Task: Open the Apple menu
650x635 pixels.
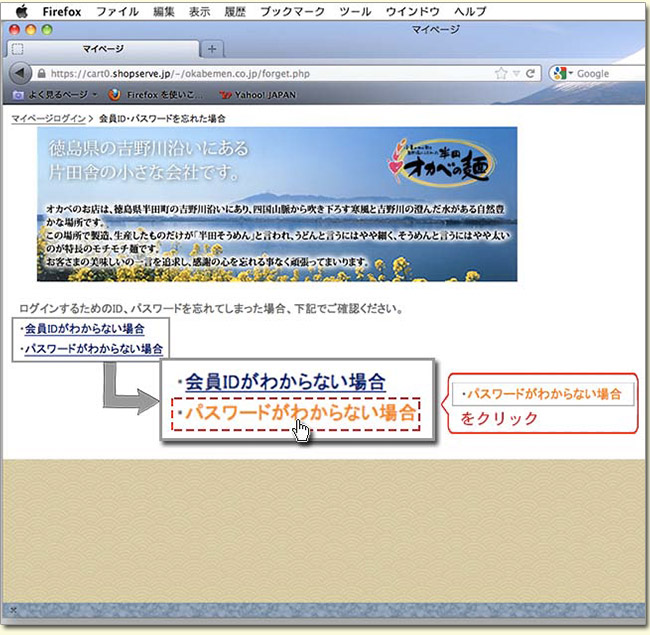Action: 21,11
